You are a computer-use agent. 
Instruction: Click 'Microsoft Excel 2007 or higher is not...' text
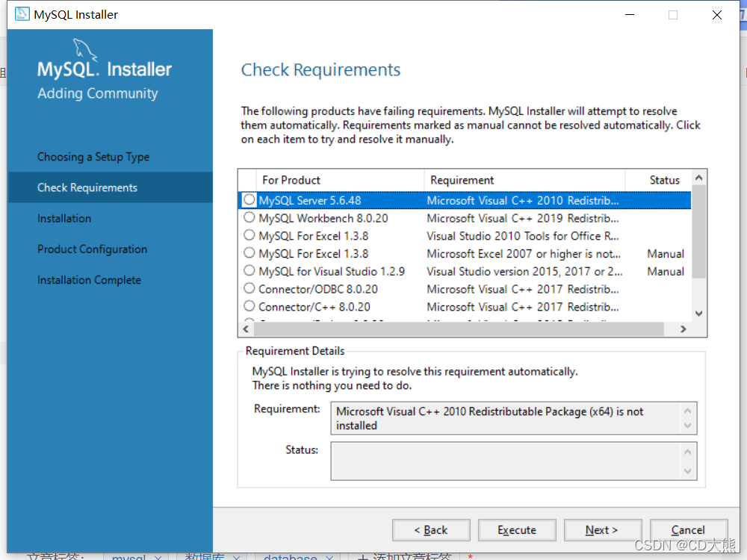pyautogui.click(x=524, y=254)
